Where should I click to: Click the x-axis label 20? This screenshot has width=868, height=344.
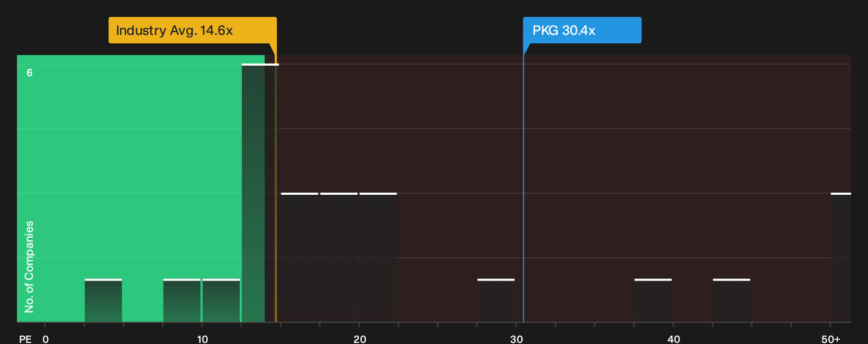click(359, 339)
